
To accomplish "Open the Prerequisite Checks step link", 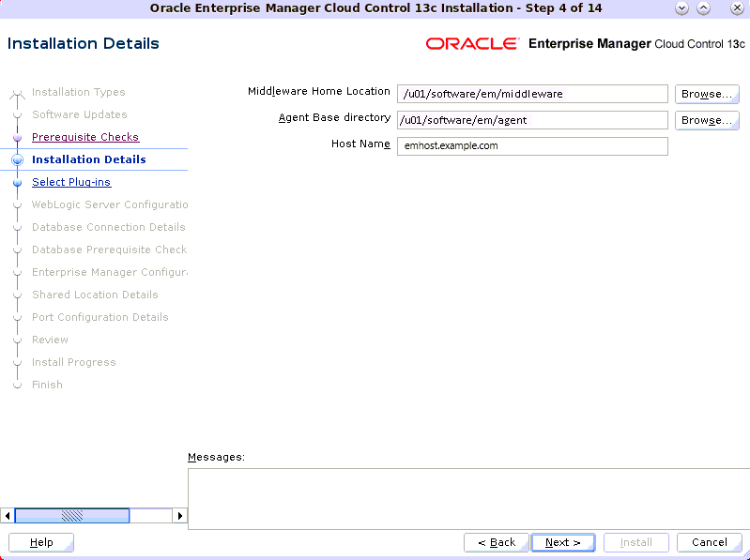I will tap(85, 137).
